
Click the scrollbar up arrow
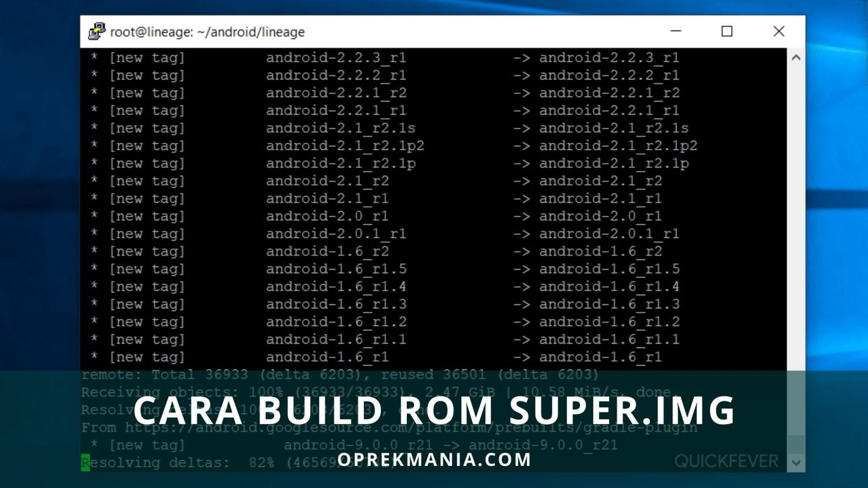pyautogui.click(x=796, y=57)
